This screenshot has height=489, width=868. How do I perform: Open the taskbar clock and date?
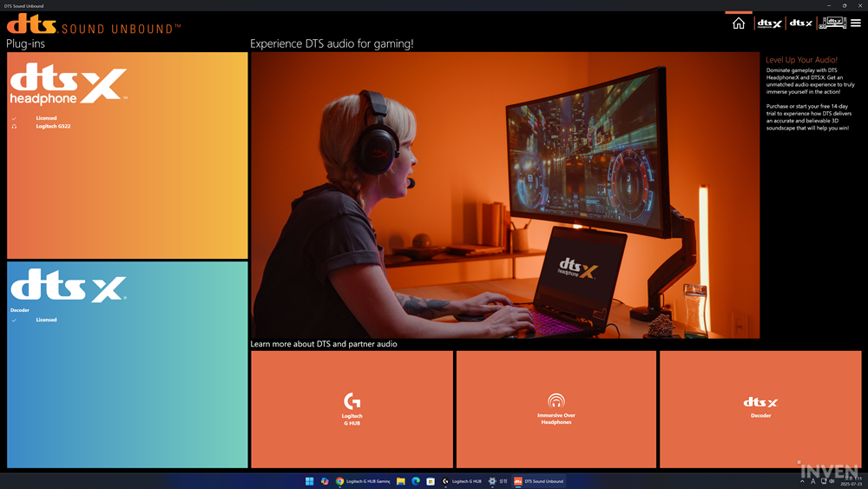point(851,480)
